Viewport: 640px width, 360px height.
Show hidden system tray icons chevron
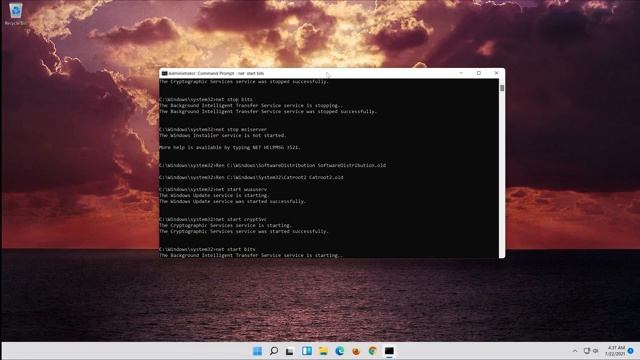575,351
